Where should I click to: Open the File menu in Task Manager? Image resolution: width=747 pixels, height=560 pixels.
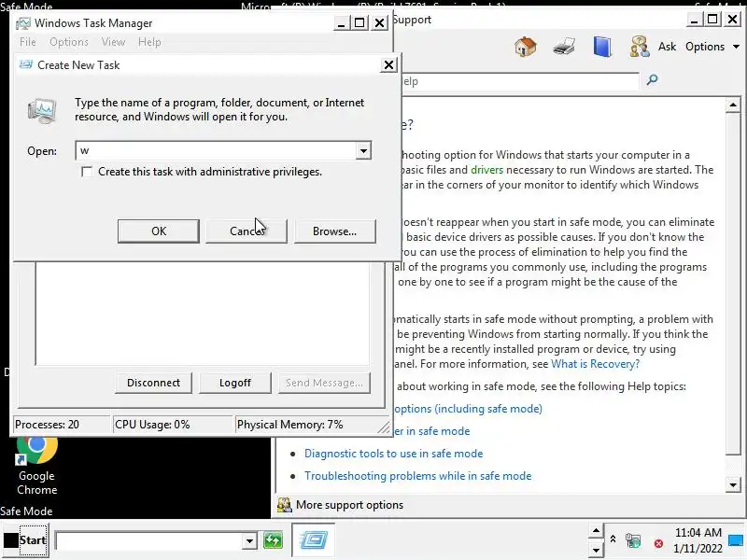tap(28, 42)
